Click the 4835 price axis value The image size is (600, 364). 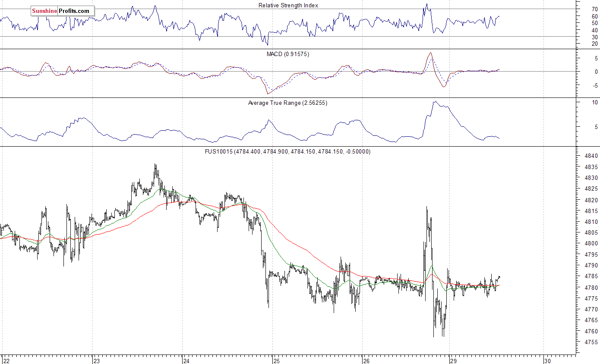[592, 167]
